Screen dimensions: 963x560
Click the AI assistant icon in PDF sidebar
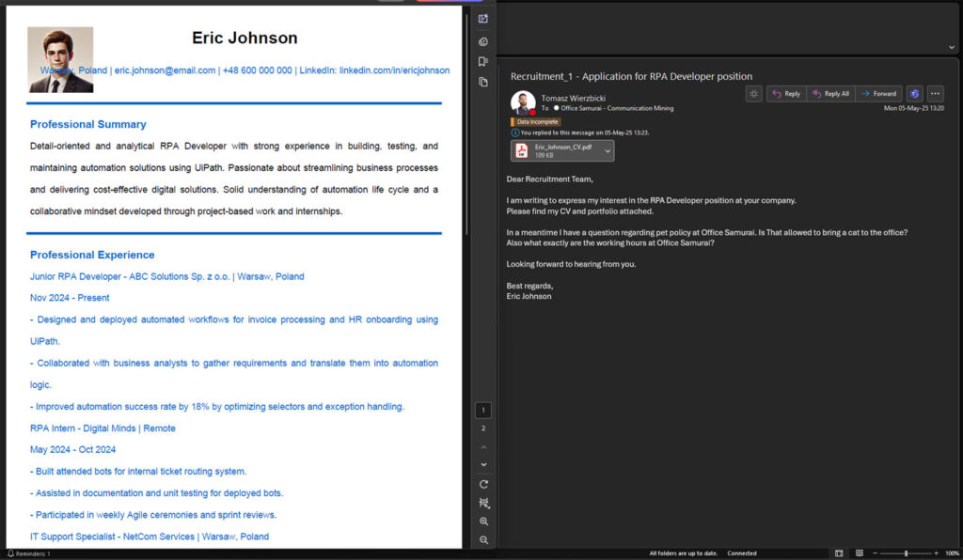pyautogui.click(x=483, y=19)
